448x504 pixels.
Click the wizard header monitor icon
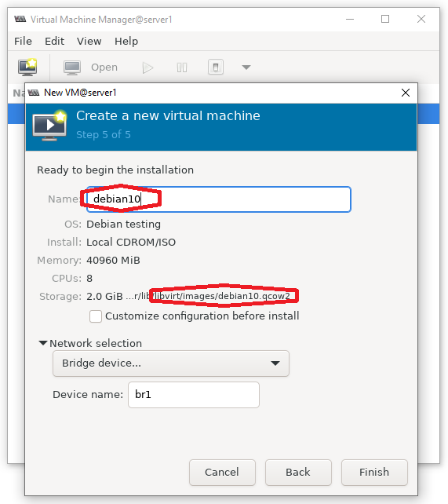[49, 126]
